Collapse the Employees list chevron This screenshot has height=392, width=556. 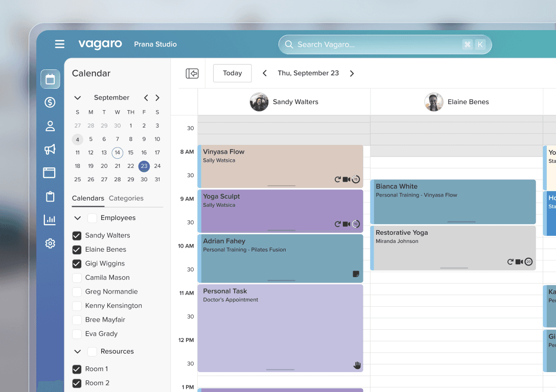(x=78, y=218)
